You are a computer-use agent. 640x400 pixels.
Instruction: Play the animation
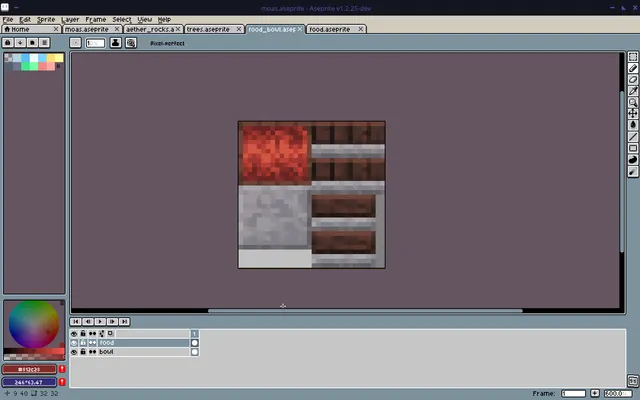(100, 322)
